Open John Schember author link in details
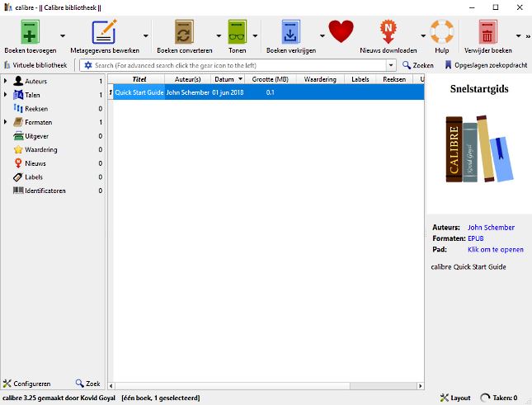Screen dimensions: 532x405 pos(491,228)
